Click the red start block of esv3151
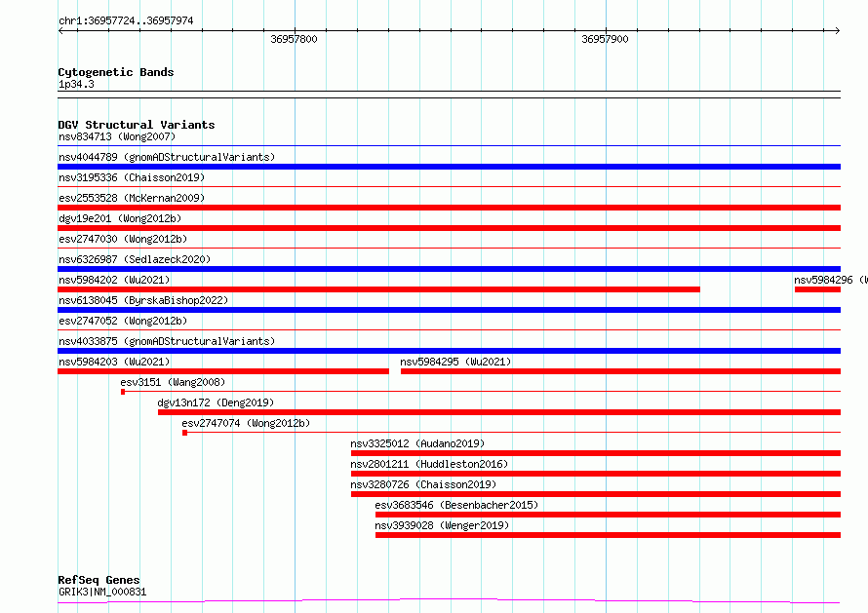The width and height of the screenshot is (868, 613). [123, 392]
